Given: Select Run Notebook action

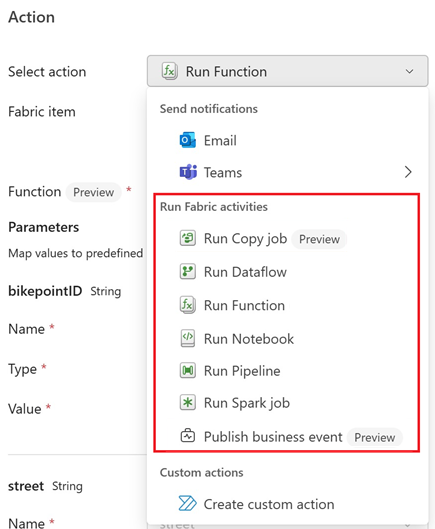Looking at the screenshot, I should 287,339.
